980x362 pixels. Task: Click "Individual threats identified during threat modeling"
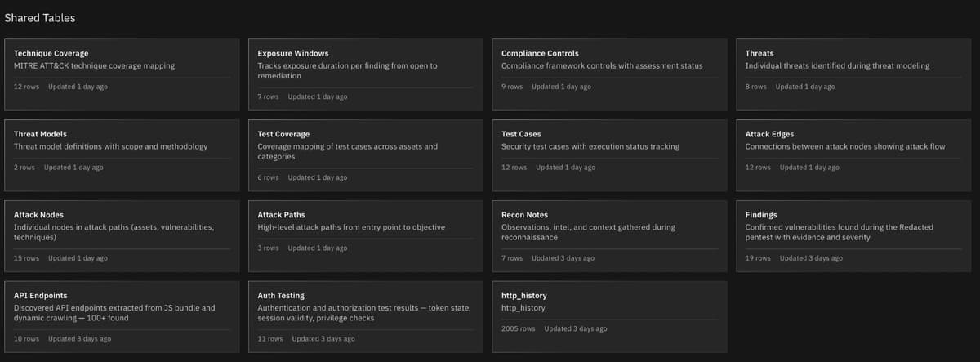coord(837,65)
